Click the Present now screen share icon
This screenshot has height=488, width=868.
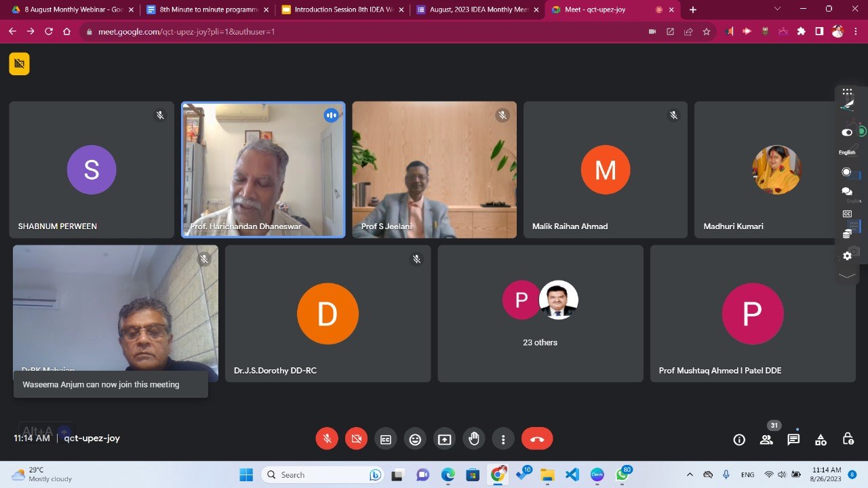coord(444,439)
